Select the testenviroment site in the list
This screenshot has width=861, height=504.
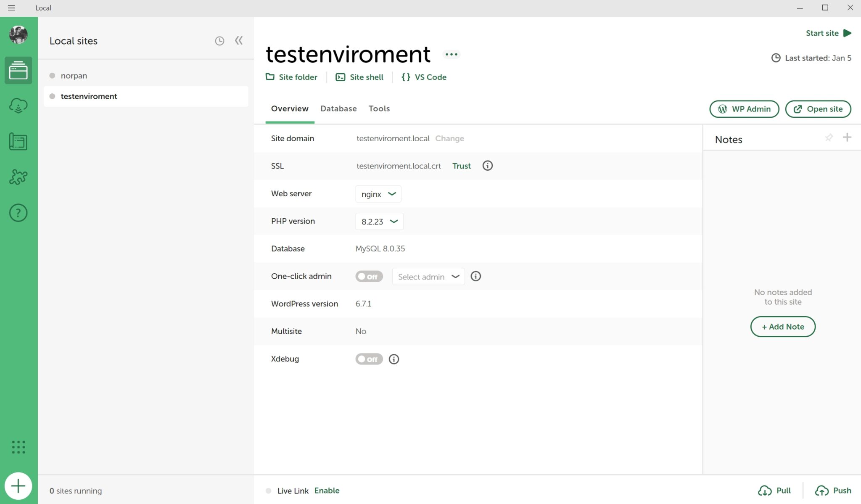tap(146, 96)
